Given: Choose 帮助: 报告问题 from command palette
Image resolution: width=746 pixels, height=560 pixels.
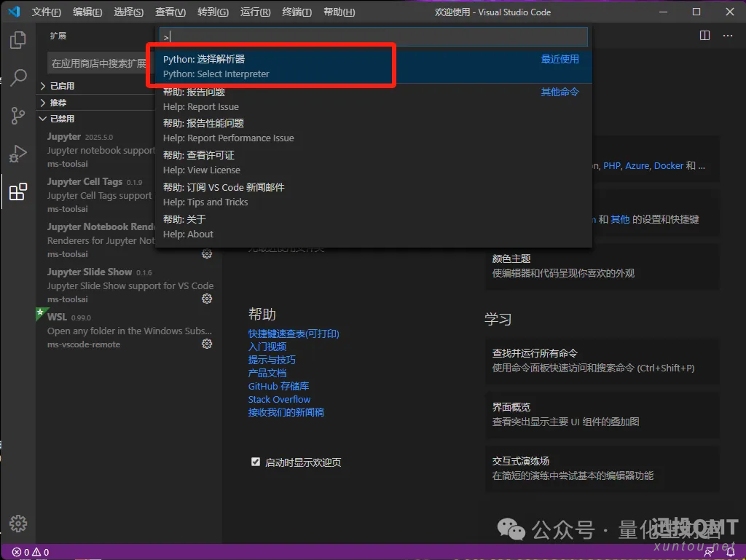Looking at the screenshot, I should pos(374,99).
